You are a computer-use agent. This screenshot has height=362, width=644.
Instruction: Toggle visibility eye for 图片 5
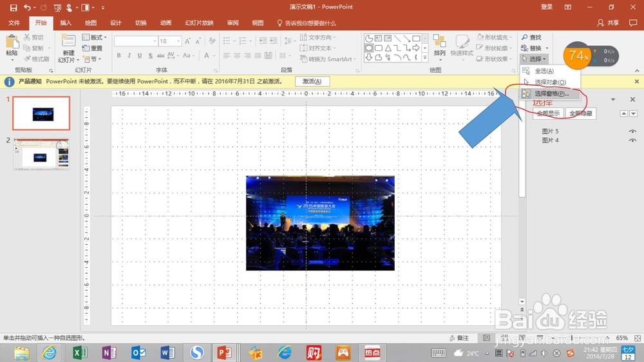[632, 131]
